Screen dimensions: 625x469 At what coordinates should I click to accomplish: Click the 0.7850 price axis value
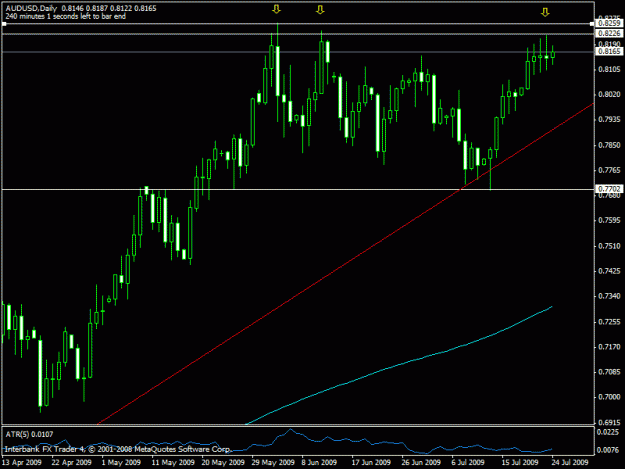click(609, 145)
